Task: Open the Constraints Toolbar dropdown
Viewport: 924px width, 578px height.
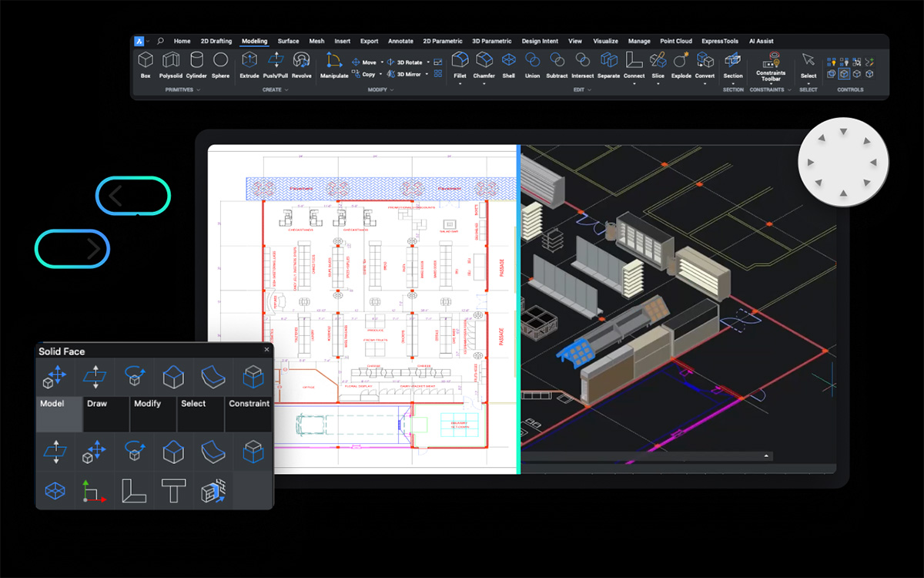Action: 770,84
